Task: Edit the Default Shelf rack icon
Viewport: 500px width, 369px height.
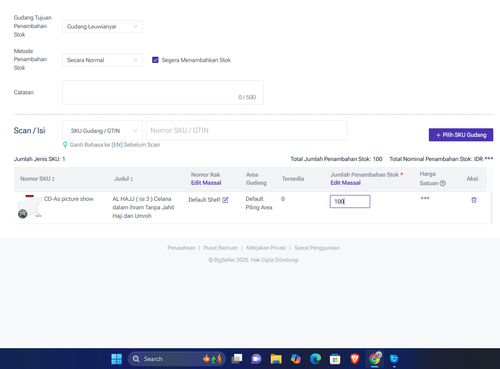Action: [225, 200]
